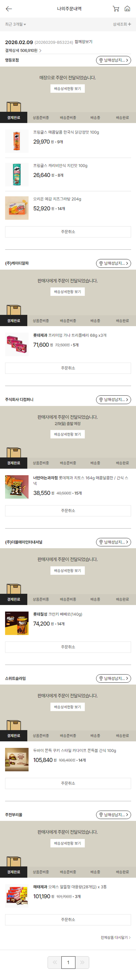
Task: Select 결제완료 step in 영등포점 order
Action: click(14, 118)
